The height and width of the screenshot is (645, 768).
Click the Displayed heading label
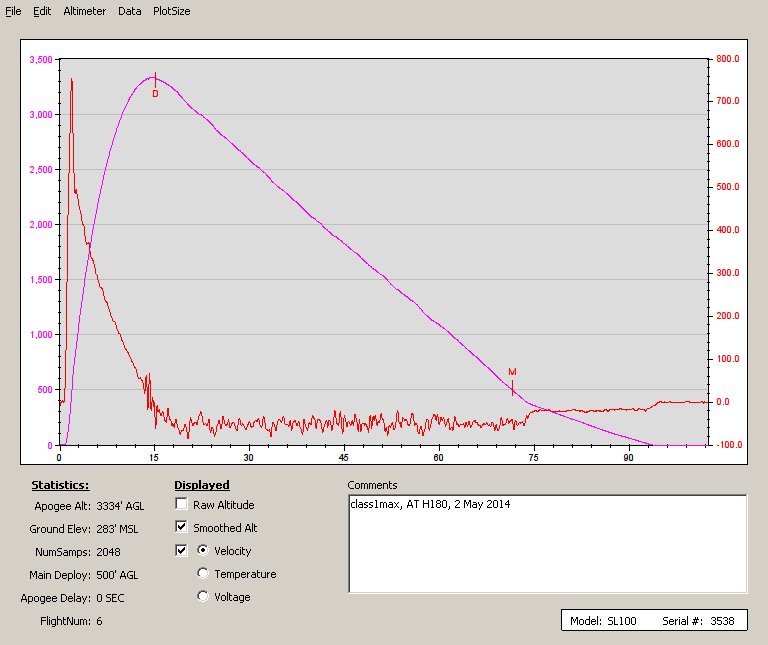tap(202, 486)
